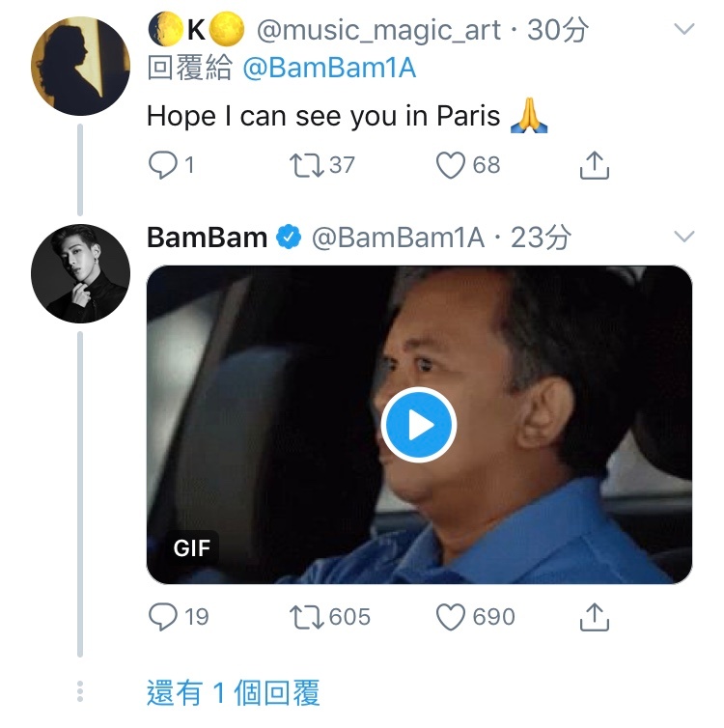Open dropdown menu on BamBam's tweet

(x=683, y=237)
